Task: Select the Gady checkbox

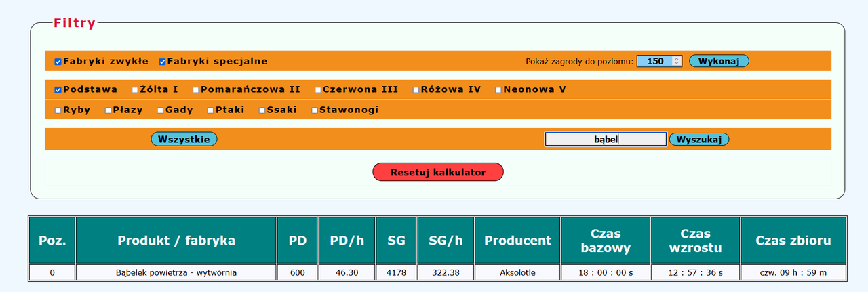Action: (x=161, y=110)
